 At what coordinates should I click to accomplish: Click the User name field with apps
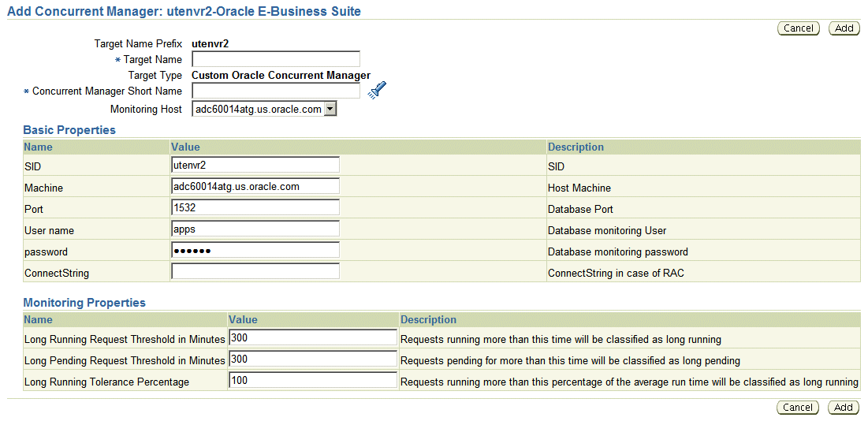[255, 229]
